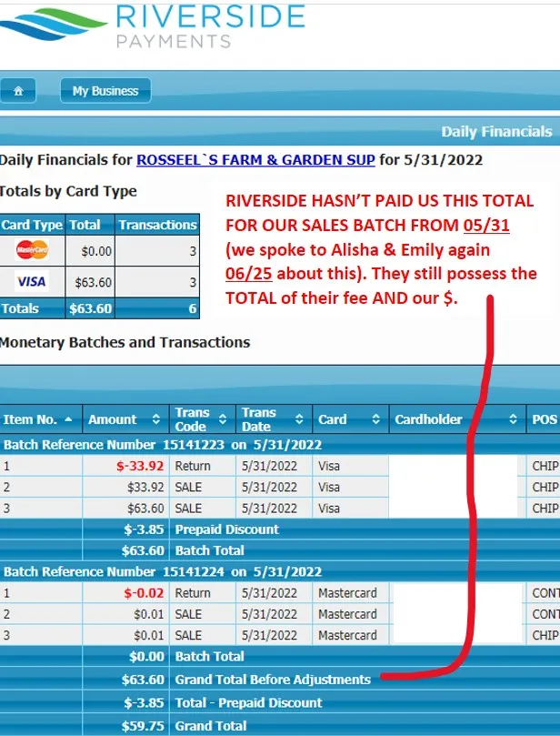Click the $0.00 Batch Total row
The height and width of the screenshot is (736, 560).
point(280,656)
